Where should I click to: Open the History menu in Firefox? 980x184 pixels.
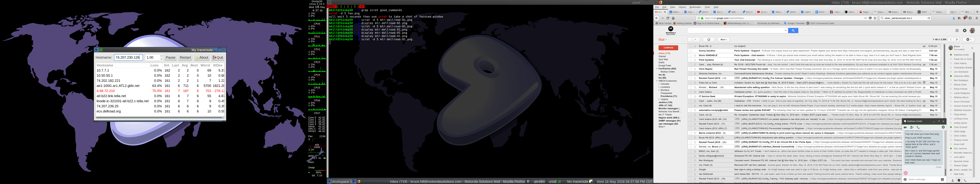tap(682, 7)
